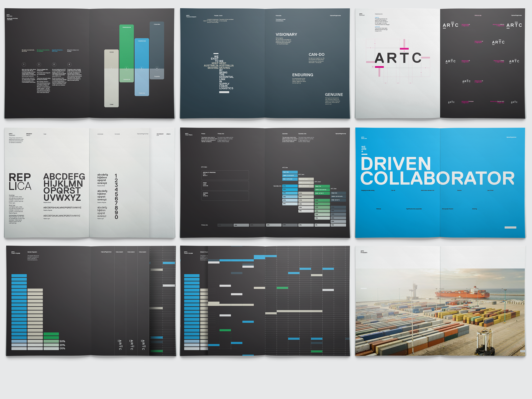
Task: Click the blue "Corporate focus" voice bar
Action: [x=142, y=67]
